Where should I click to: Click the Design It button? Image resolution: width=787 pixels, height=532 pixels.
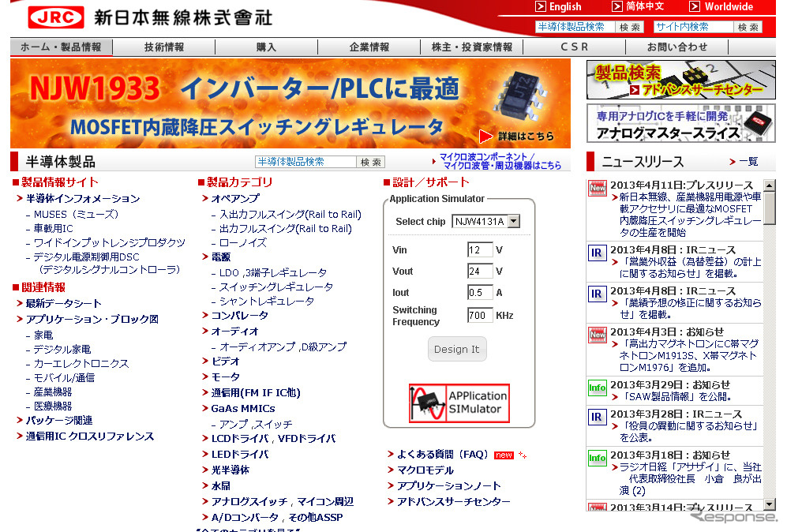coord(456,349)
